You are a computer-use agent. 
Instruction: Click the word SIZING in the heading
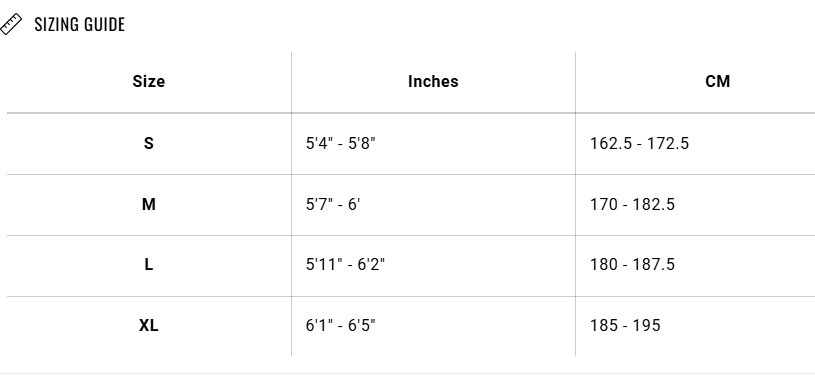click(x=56, y=24)
